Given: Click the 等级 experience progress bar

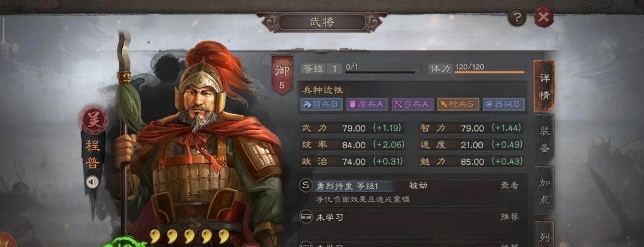Looking at the screenshot, I should [x=380, y=73].
